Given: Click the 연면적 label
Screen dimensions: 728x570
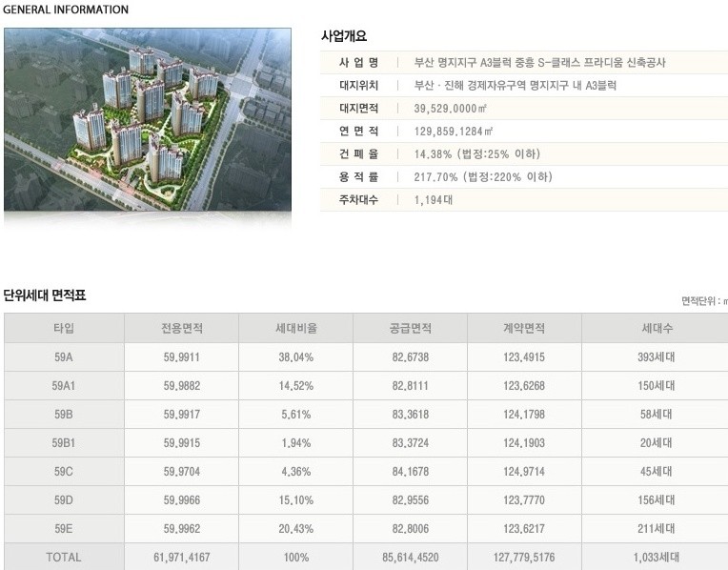Looking at the screenshot, I should 359,131.
